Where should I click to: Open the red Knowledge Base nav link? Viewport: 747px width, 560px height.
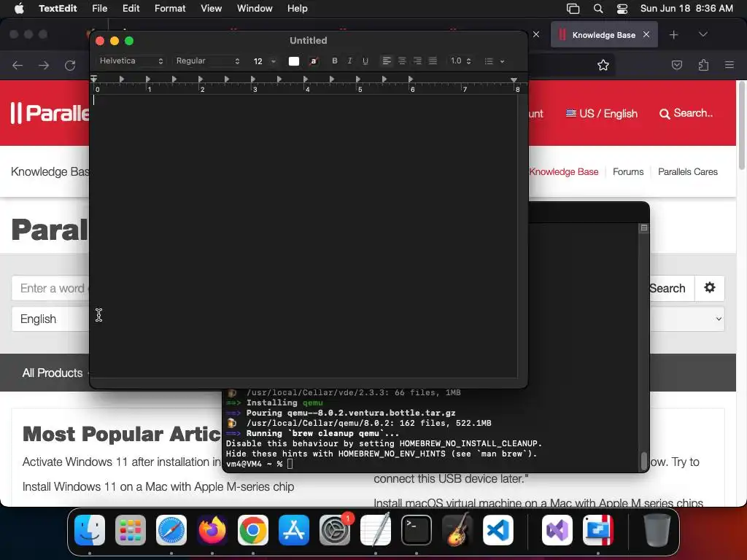coord(564,172)
